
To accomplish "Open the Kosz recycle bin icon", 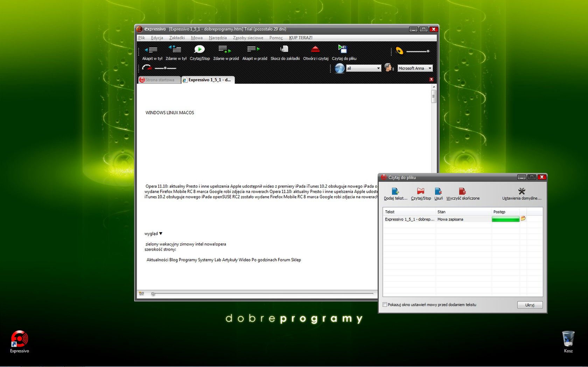I will (568, 342).
